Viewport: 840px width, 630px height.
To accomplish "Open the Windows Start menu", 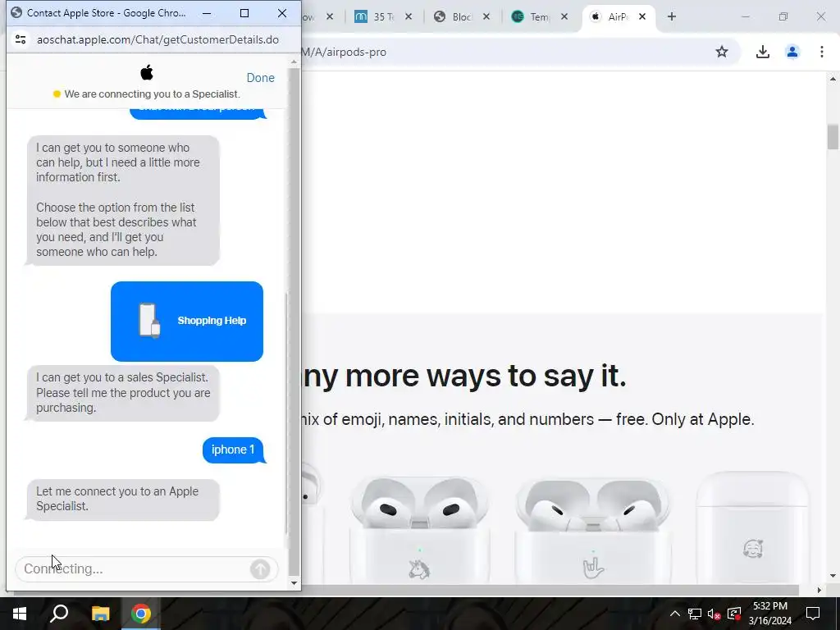I will pyautogui.click(x=20, y=614).
